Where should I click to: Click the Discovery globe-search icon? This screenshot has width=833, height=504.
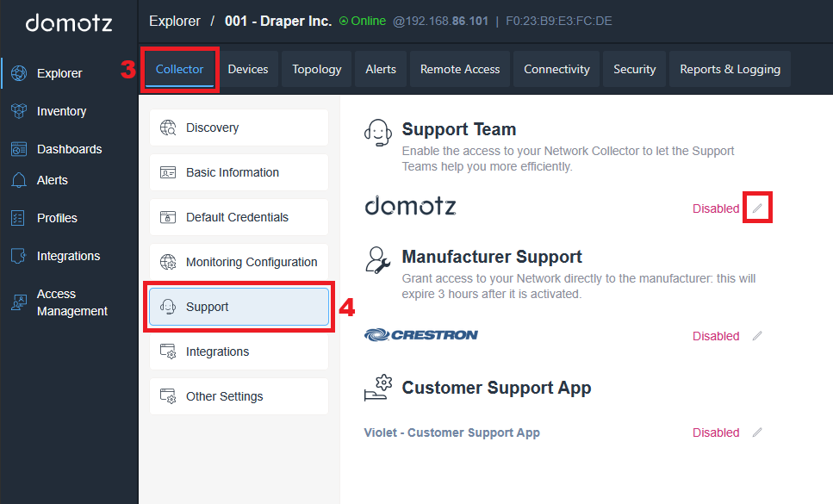coord(168,128)
